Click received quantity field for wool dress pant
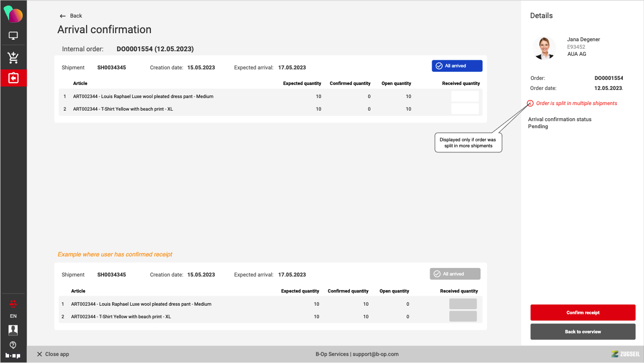This screenshot has width=644, height=363. click(465, 97)
